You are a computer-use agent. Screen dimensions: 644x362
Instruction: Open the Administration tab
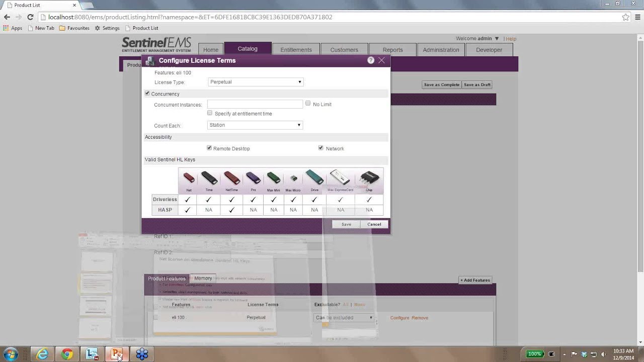[441, 50]
